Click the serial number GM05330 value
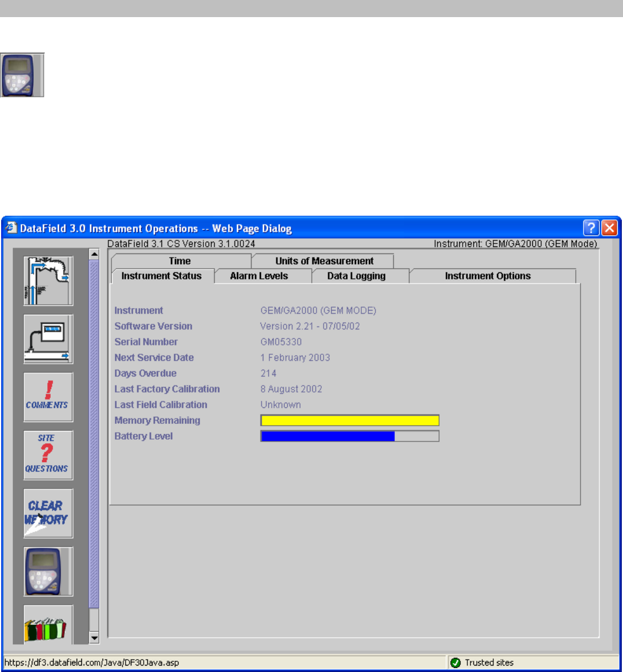 click(281, 342)
